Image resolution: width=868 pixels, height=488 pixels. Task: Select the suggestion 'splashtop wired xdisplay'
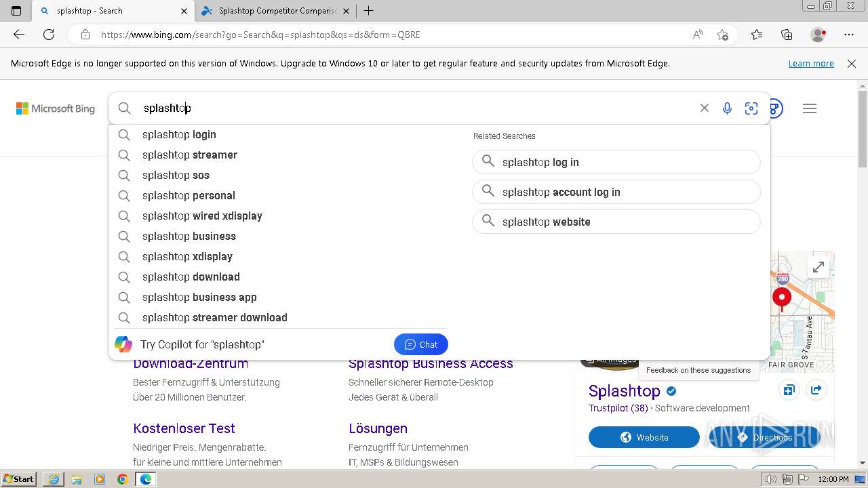(x=277, y=216)
